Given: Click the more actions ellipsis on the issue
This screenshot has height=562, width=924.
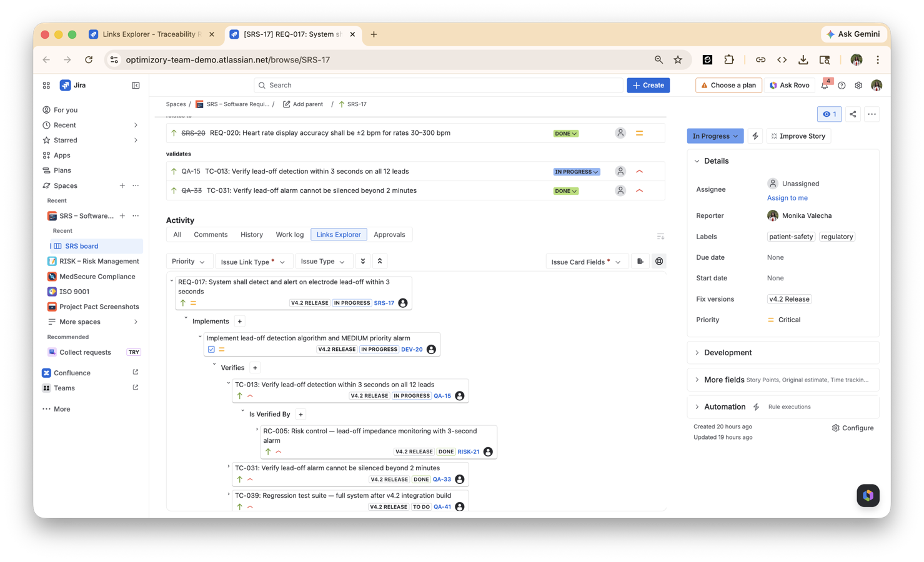Looking at the screenshot, I should click(872, 114).
